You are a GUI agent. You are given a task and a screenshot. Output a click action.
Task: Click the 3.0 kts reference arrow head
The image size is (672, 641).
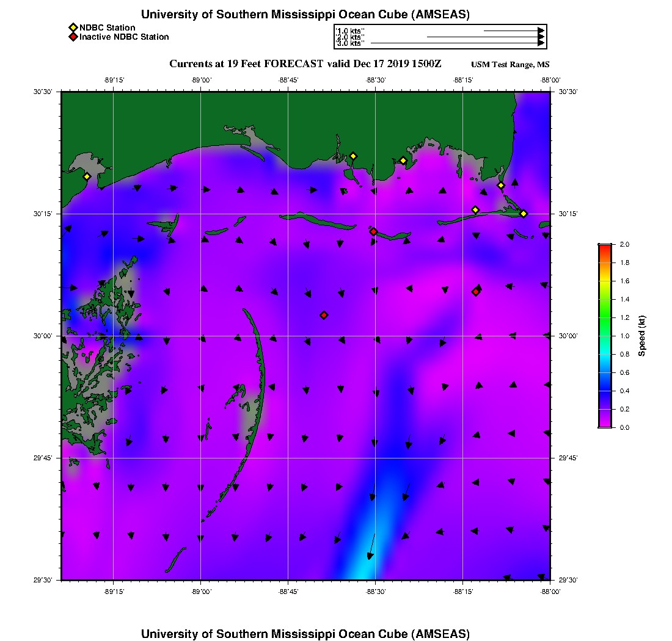541,43
